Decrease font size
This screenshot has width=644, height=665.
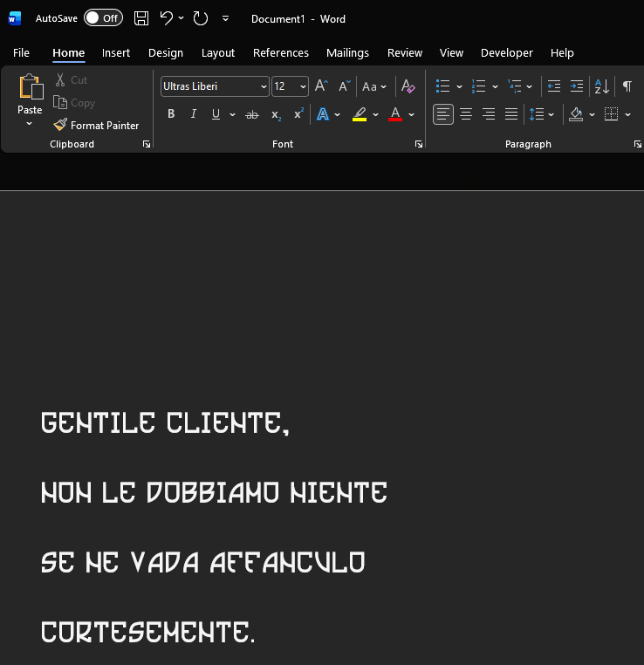345,86
